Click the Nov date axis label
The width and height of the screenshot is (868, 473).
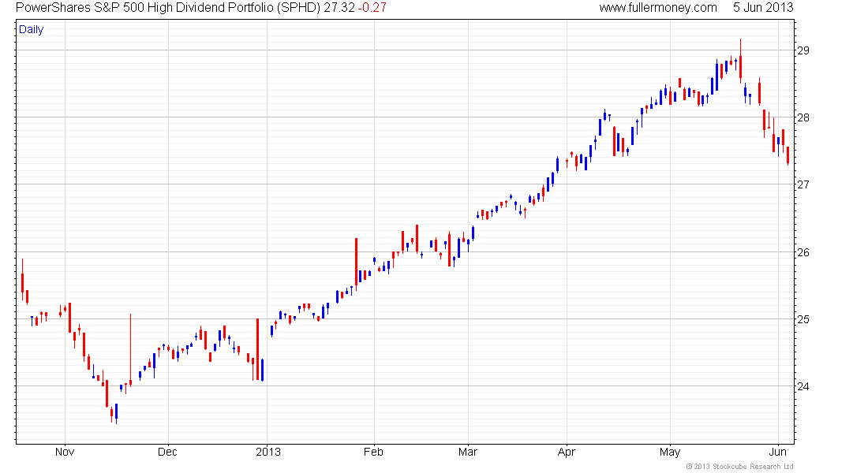pos(65,452)
